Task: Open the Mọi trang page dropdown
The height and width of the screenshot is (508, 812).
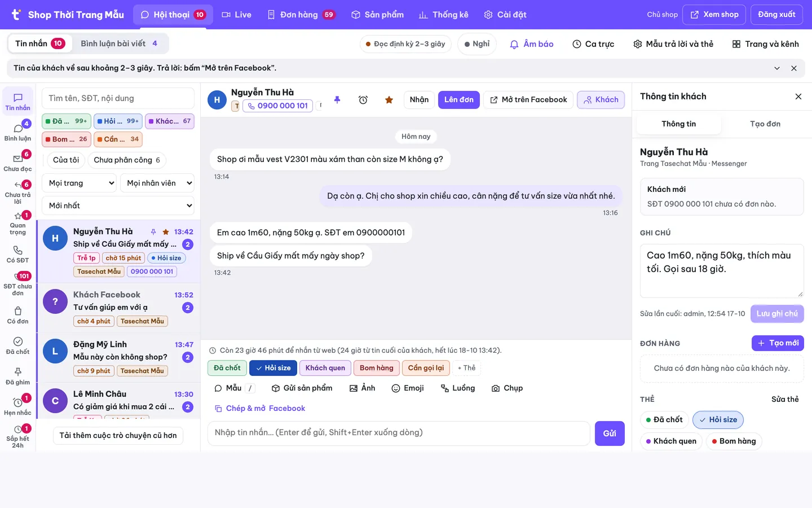Action: (79, 183)
